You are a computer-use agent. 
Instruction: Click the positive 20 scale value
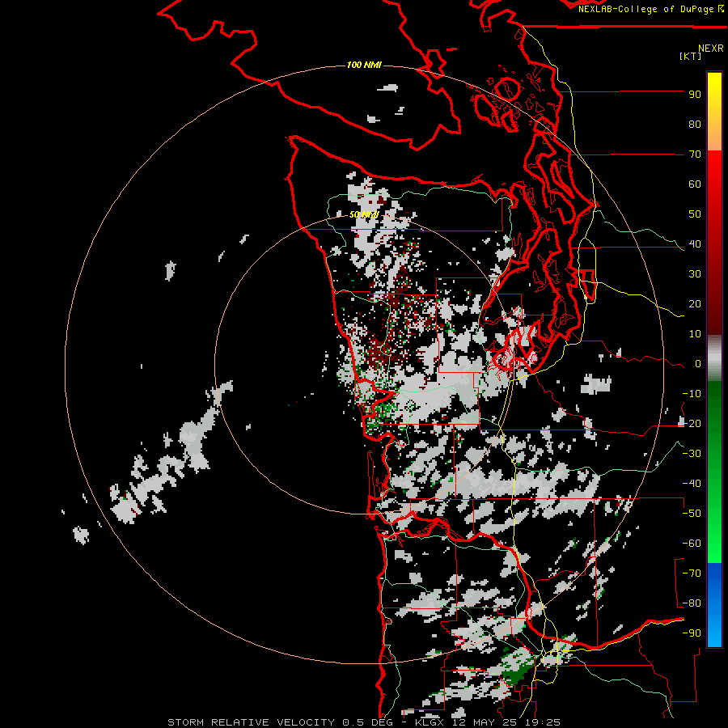[695, 304]
